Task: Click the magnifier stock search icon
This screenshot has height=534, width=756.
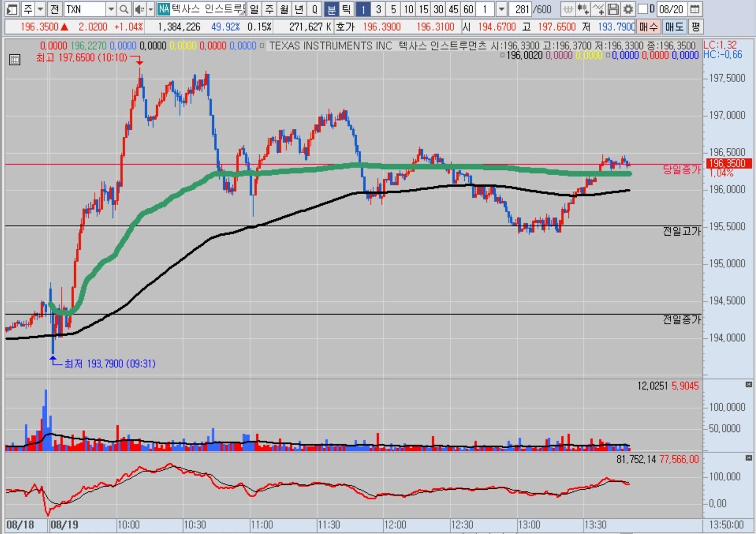Action: 124,9
